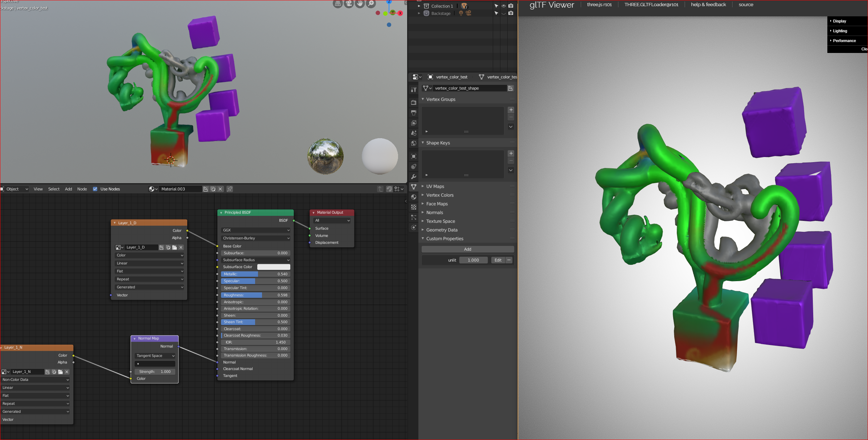
Task: Open the Render properties tab
Action: click(413, 103)
